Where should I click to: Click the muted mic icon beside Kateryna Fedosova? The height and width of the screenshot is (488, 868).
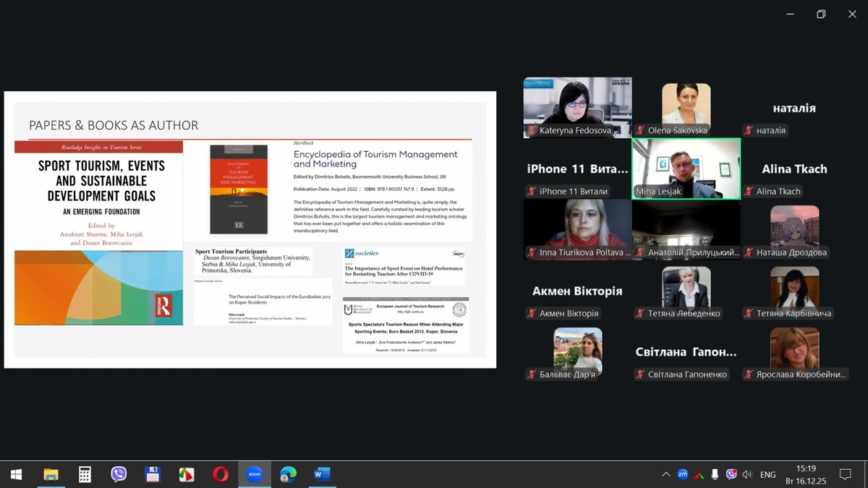coord(532,131)
